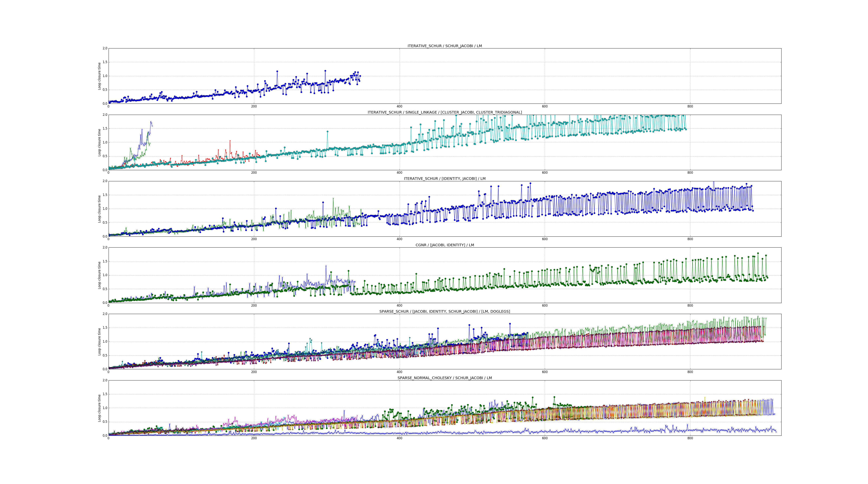Click the 400 x-axis tick under bottom subplot
This screenshot has height=484, width=868.
tap(399, 439)
